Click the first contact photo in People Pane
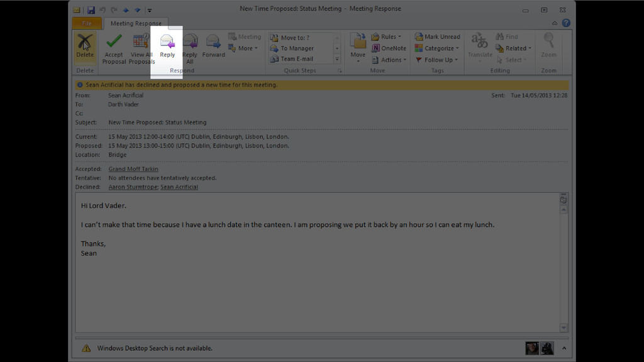 532,348
